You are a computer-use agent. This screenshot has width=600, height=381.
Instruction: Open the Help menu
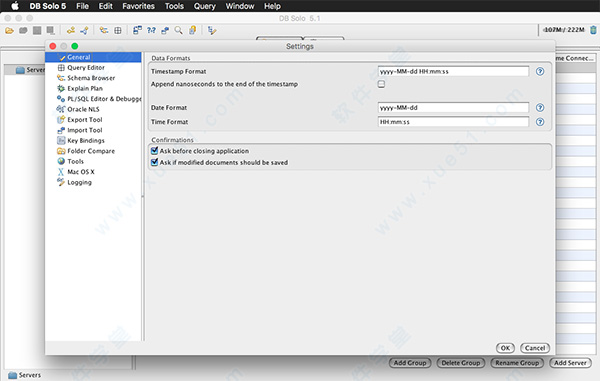pos(272,6)
